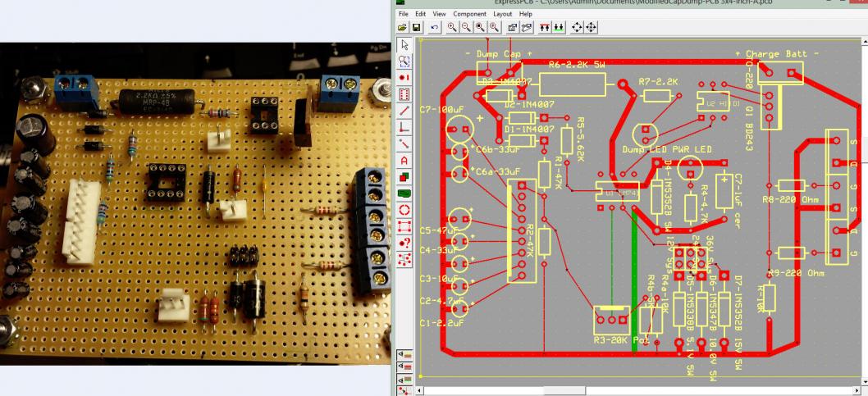
Task: Click the 'C5-47uF' capacitor label
Action: 439,230
